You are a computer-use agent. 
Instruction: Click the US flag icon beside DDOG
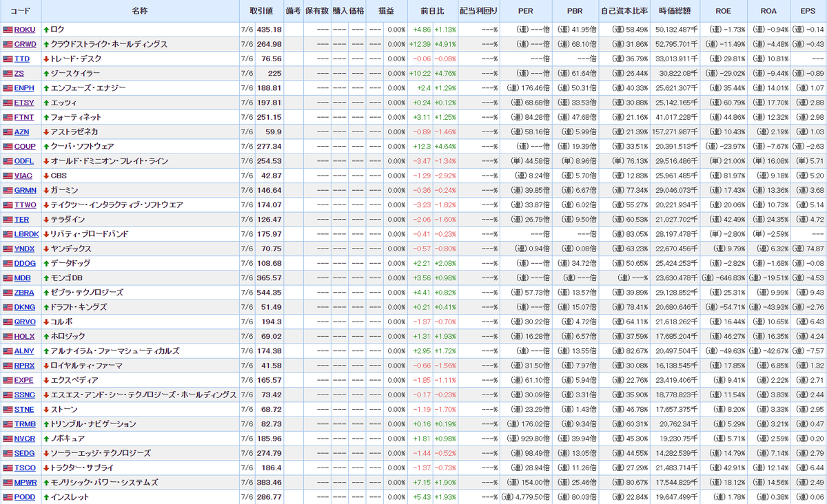pyautogui.click(x=8, y=263)
